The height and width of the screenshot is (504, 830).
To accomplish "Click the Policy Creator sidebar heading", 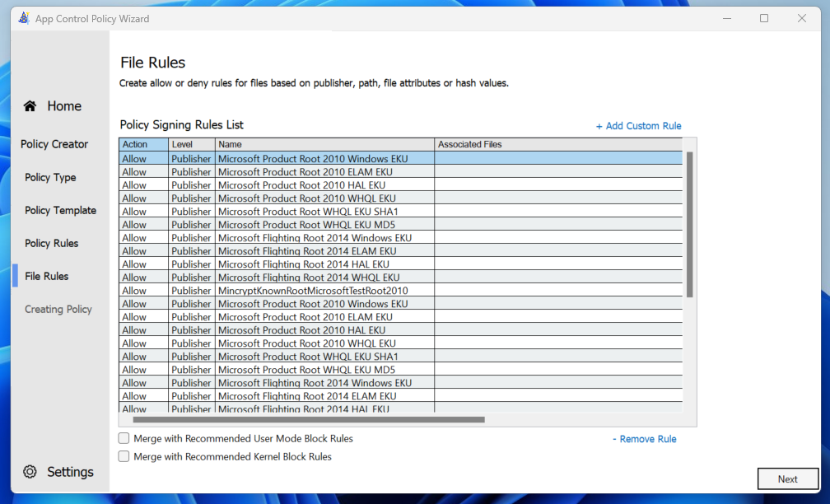I will pos(54,144).
